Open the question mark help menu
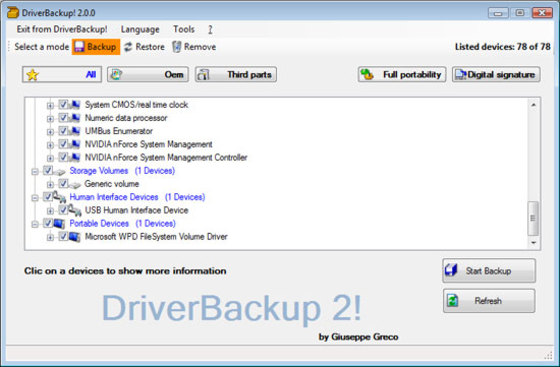 [x=210, y=29]
